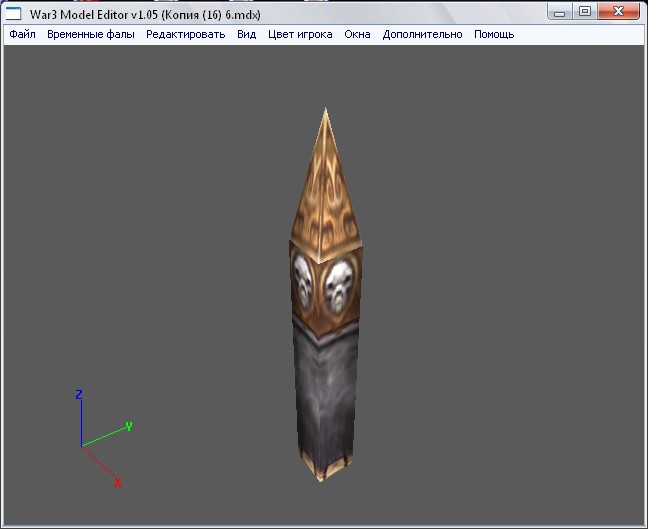648x529 pixels.
Task: Click the obelisk model in viewport
Action: 325,295
